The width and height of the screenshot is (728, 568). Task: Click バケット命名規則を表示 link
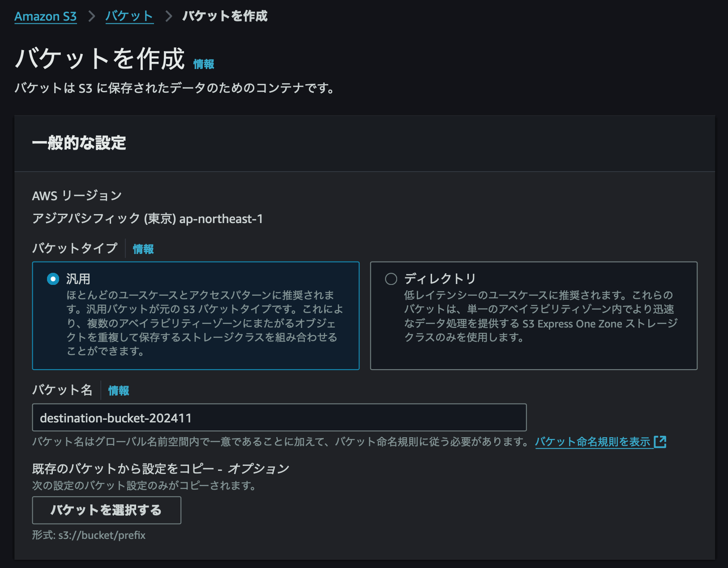click(592, 441)
